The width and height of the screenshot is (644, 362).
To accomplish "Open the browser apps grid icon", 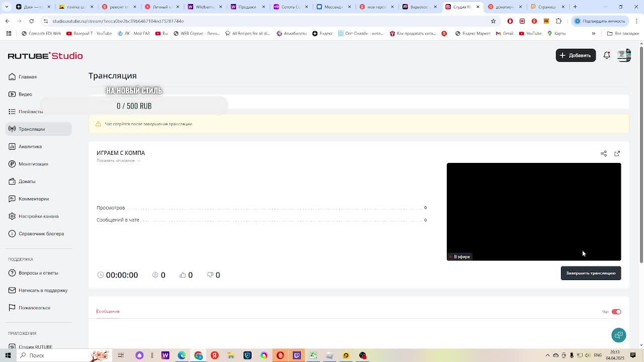I will point(9,34).
